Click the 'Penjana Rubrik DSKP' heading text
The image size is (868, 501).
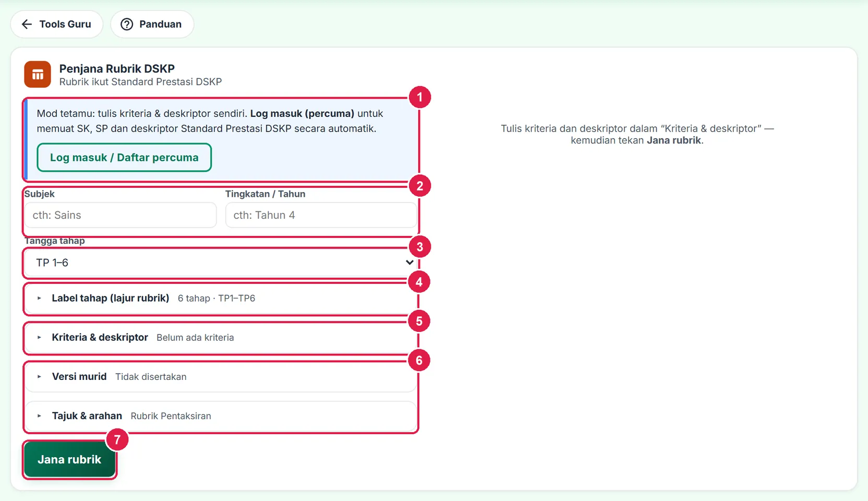(x=117, y=69)
